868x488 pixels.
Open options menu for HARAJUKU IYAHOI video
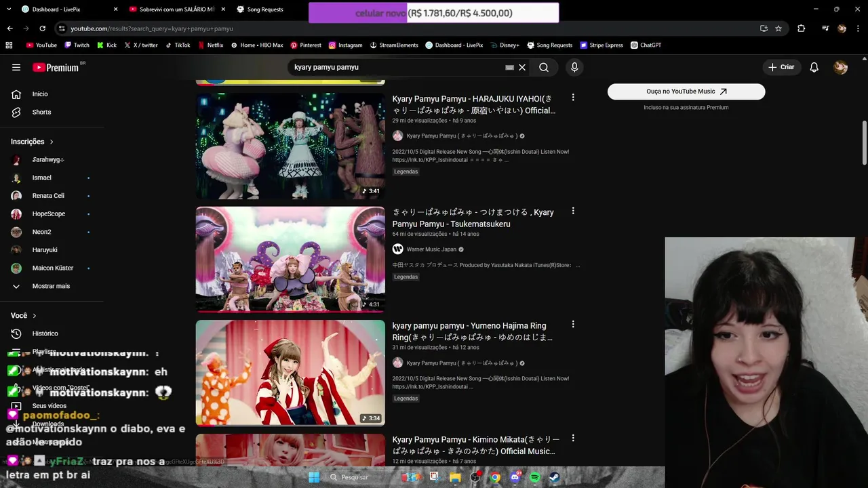(x=573, y=98)
